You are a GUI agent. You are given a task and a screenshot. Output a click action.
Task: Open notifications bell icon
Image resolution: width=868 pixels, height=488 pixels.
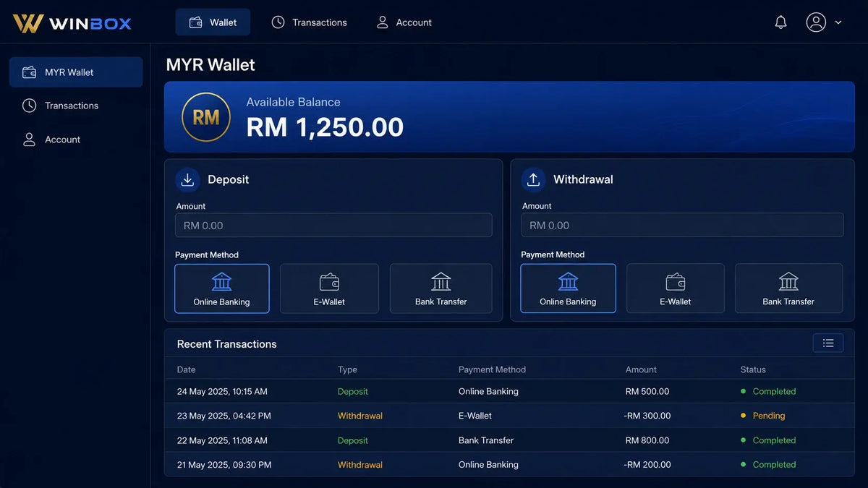[x=780, y=22]
